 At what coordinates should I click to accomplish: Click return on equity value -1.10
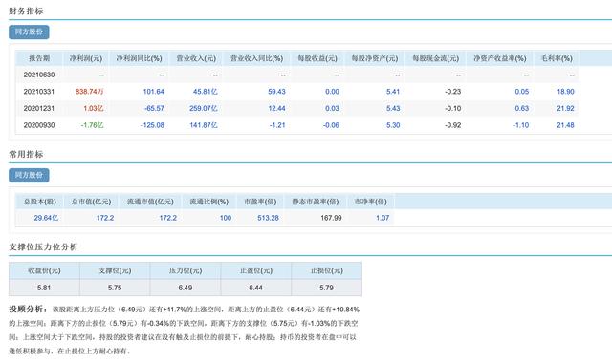point(520,125)
